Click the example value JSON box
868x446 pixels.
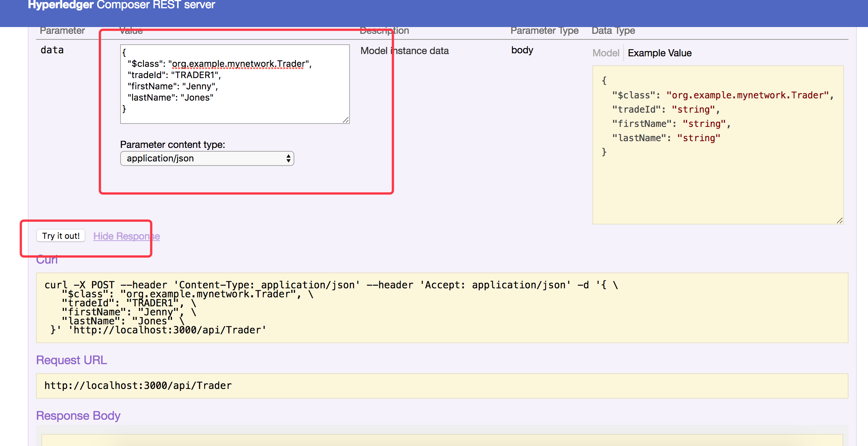click(x=718, y=145)
